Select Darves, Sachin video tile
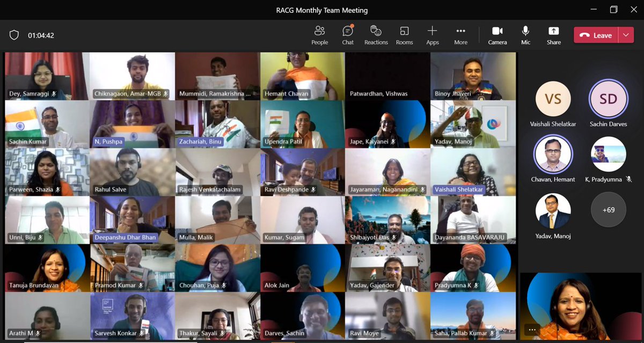Screen dimensions: 644x343 (x=302, y=316)
